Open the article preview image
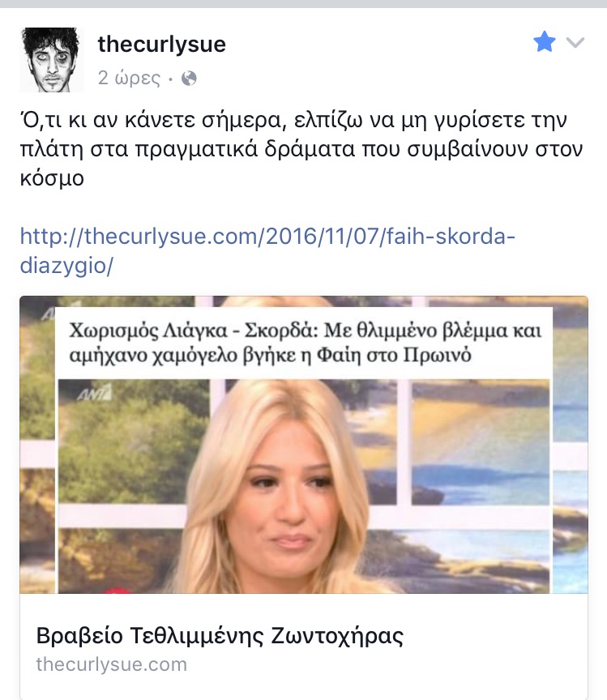This screenshot has height=700, width=607. [304, 445]
